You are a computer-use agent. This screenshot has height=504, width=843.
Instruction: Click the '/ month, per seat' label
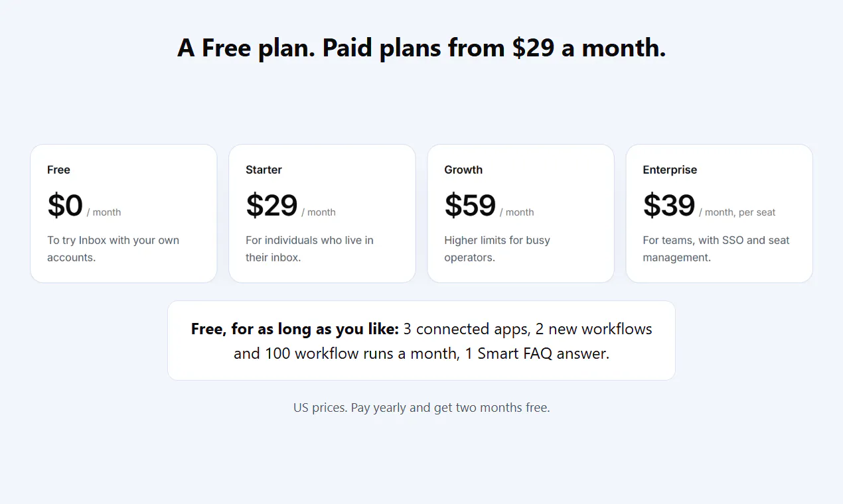pos(737,212)
